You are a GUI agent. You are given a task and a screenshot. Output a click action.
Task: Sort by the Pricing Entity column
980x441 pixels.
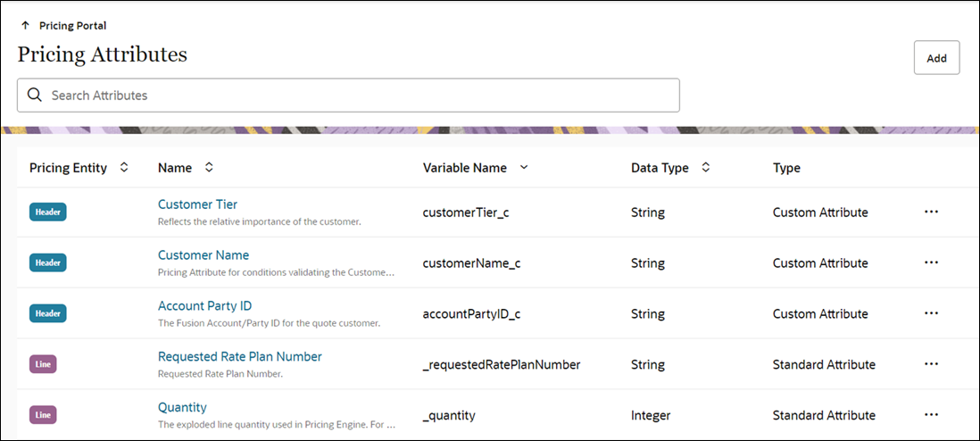coord(124,168)
